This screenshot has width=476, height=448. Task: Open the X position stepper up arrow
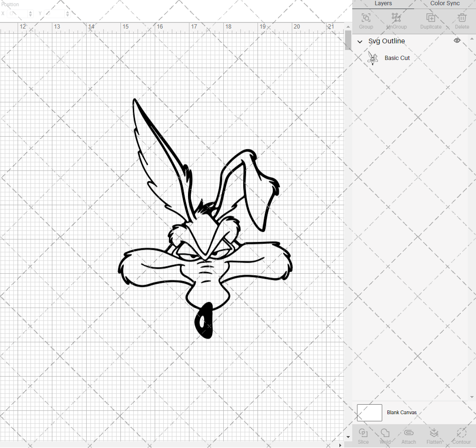[30, 11]
